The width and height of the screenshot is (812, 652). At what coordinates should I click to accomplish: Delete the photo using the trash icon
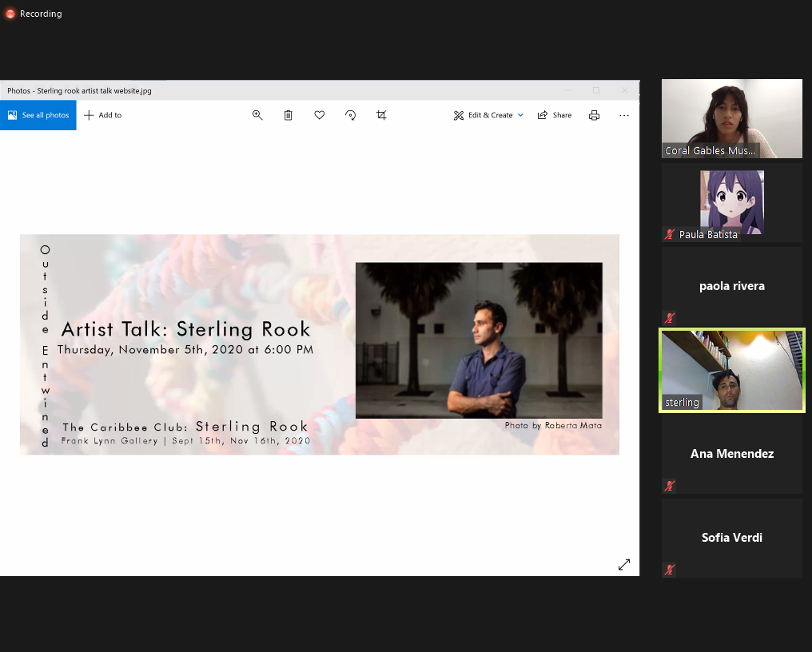click(289, 115)
